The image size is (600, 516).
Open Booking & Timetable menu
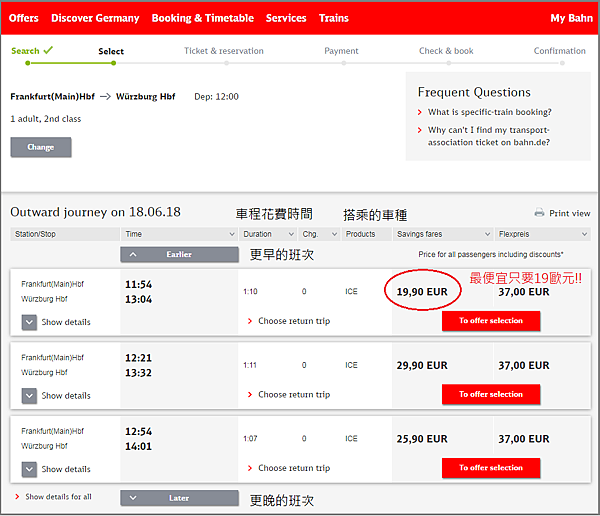[203, 18]
